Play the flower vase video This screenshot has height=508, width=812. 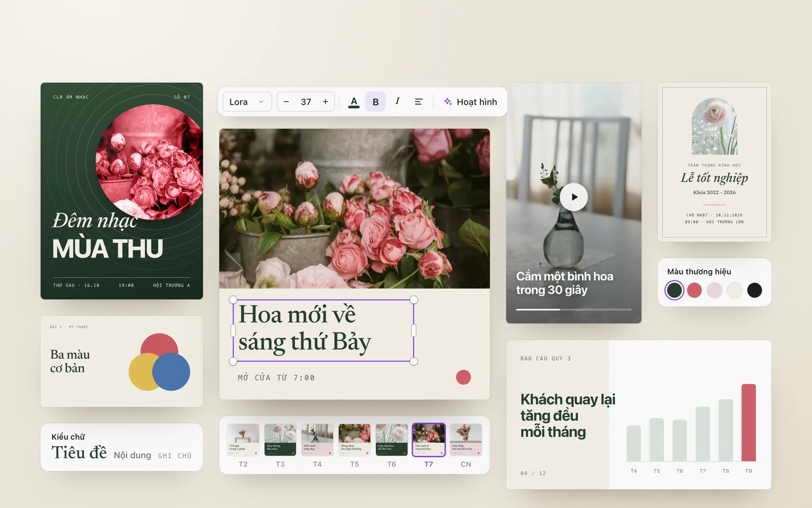574,197
